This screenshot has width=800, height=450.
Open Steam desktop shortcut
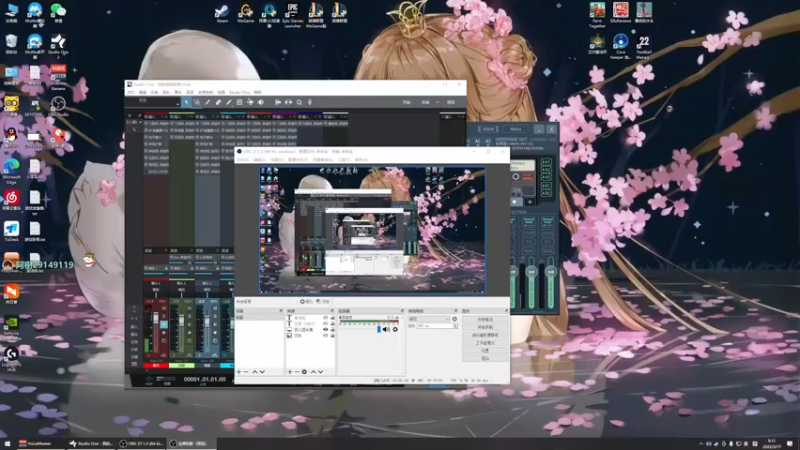pyautogui.click(x=222, y=13)
